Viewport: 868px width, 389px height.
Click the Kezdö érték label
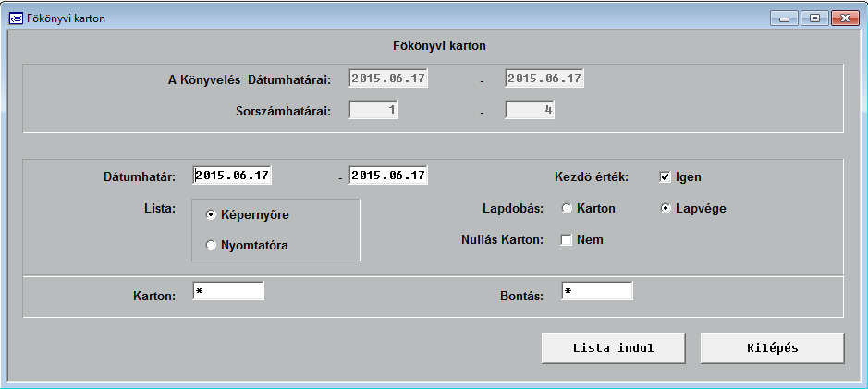(x=592, y=177)
